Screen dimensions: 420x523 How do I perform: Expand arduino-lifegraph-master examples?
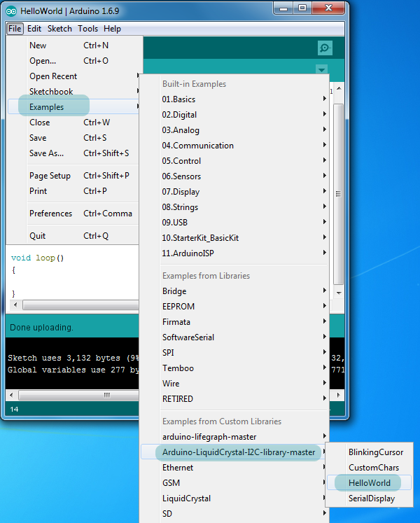[234, 437]
